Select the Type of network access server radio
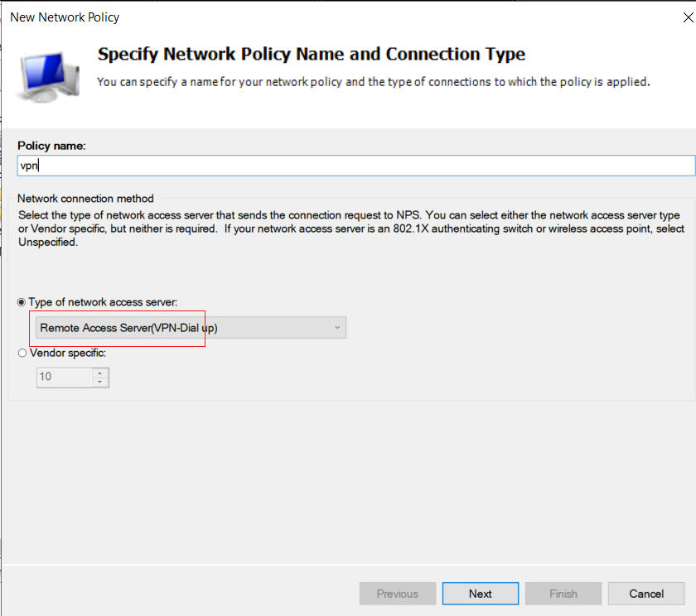 point(22,302)
